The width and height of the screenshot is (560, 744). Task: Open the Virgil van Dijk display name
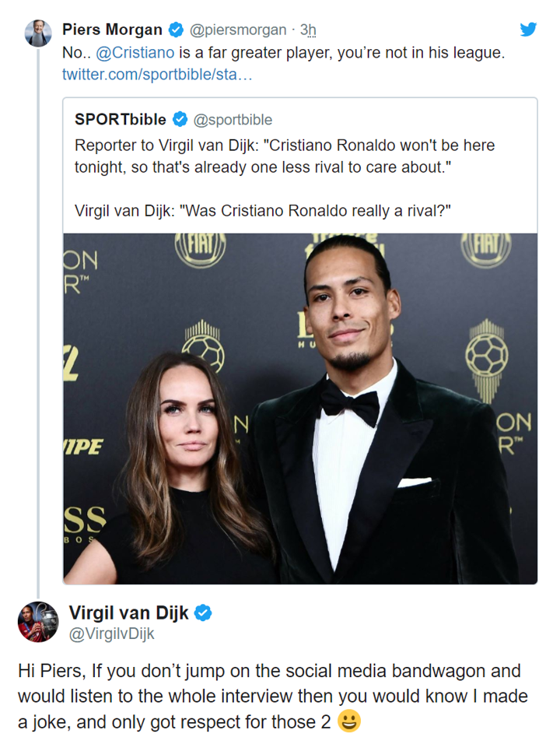tap(128, 613)
